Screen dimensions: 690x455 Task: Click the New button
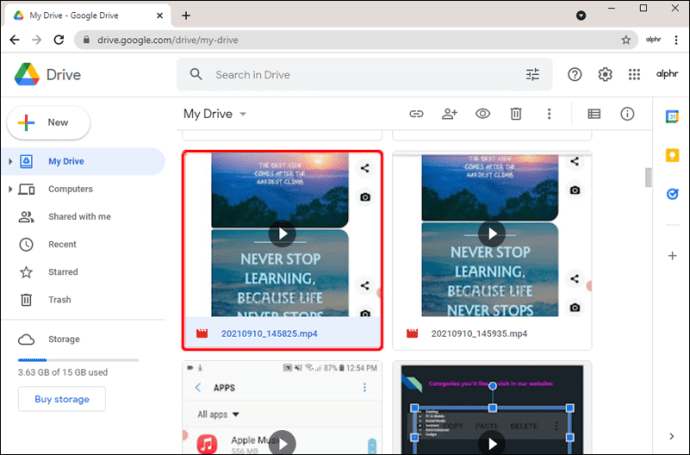(x=48, y=122)
